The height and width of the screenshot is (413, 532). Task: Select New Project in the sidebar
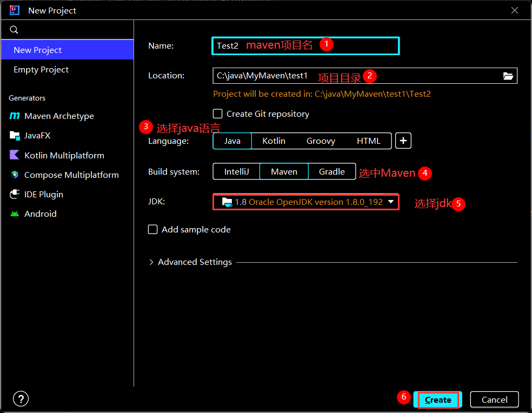[38, 50]
